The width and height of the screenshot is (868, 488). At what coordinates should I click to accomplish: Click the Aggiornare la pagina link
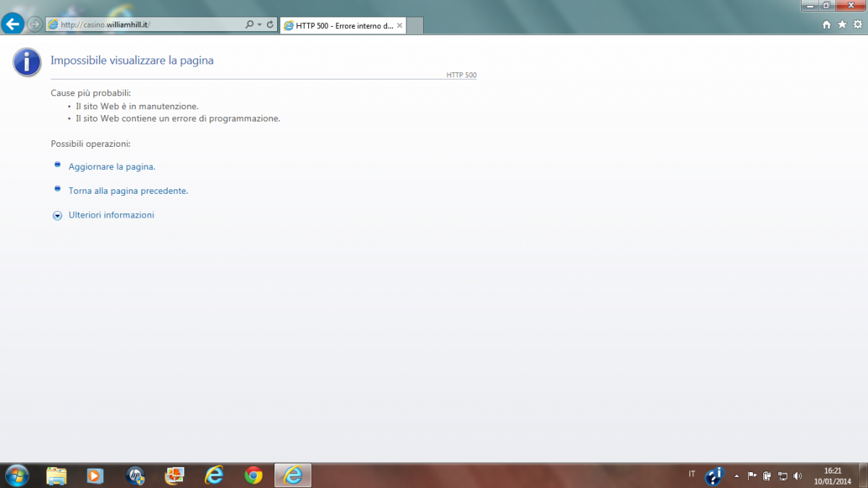click(x=112, y=167)
